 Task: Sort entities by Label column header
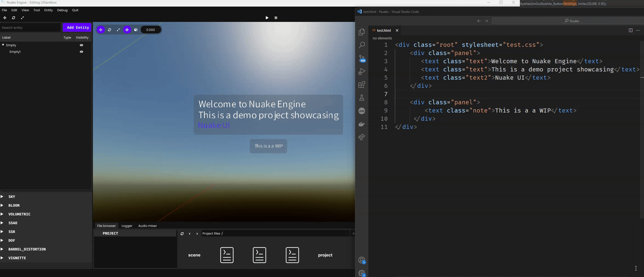pos(30,37)
